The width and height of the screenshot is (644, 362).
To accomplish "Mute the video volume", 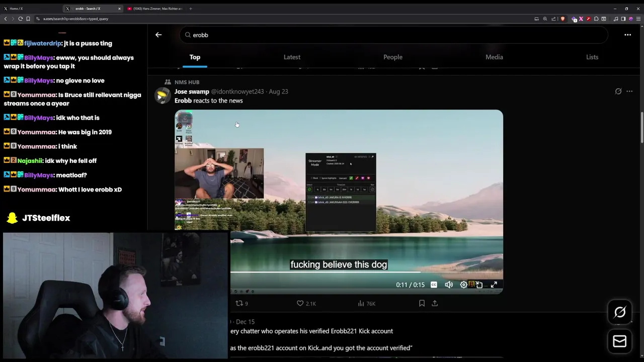I will (x=449, y=285).
